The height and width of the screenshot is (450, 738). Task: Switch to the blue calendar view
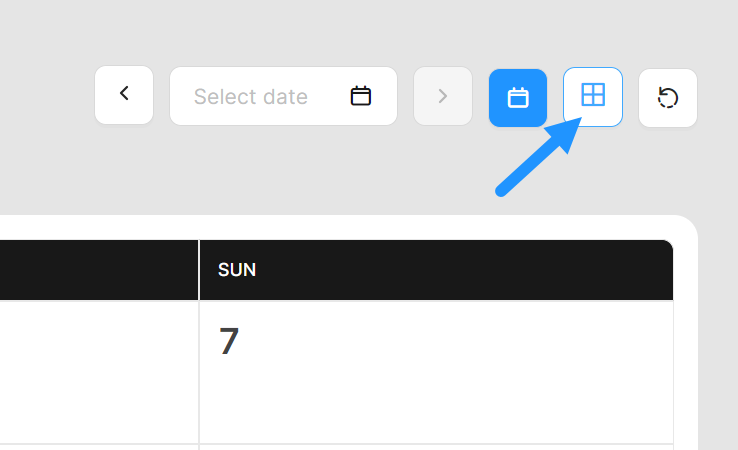pos(518,97)
